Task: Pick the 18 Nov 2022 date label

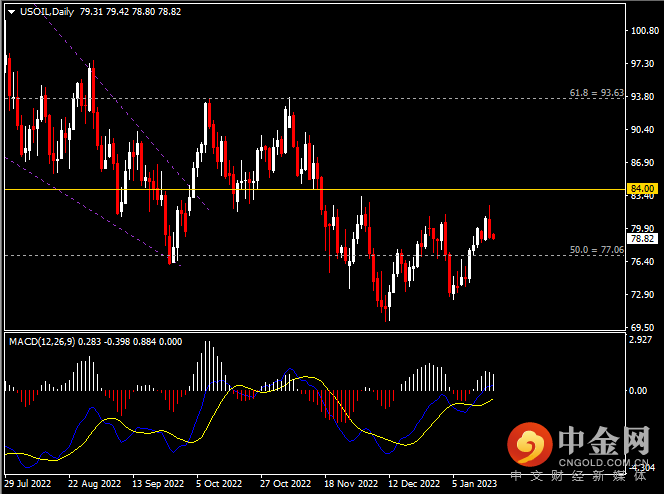Action: (351, 482)
